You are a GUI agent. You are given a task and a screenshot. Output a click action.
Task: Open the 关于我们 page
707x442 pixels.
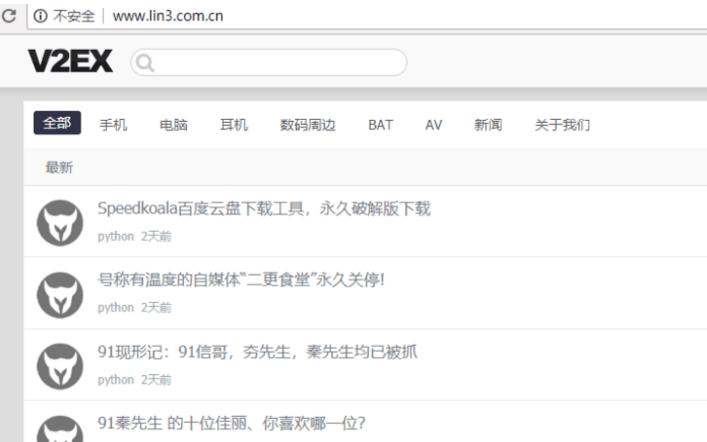[562, 125]
